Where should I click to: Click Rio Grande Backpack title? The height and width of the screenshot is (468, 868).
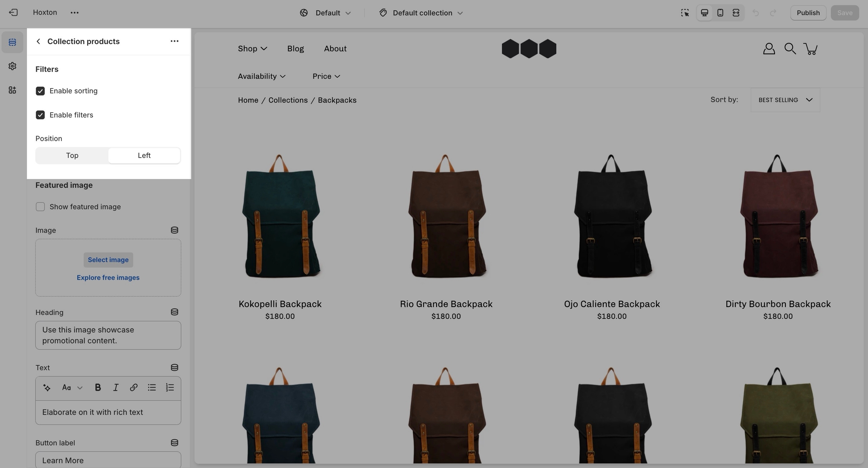click(446, 304)
